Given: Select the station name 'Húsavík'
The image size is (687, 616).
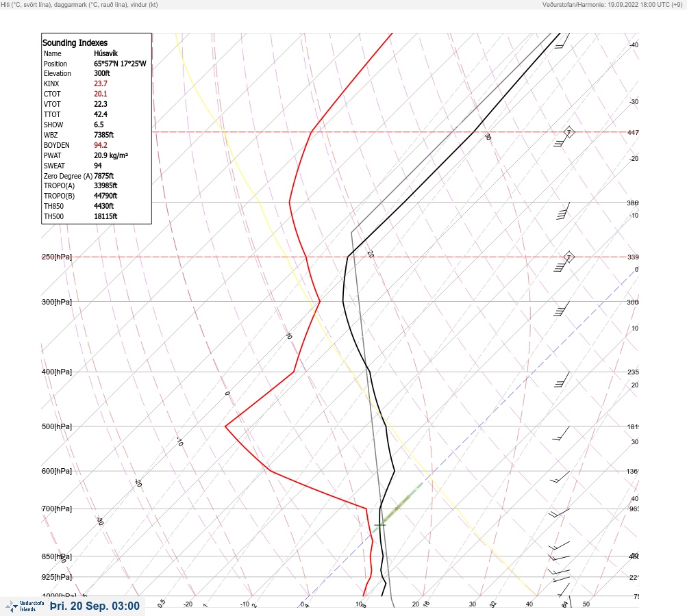Looking at the screenshot, I should pyautogui.click(x=106, y=53).
